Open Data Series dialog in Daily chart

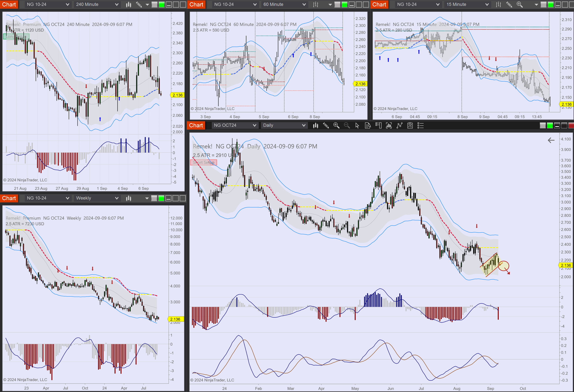click(x=389, y=125)
